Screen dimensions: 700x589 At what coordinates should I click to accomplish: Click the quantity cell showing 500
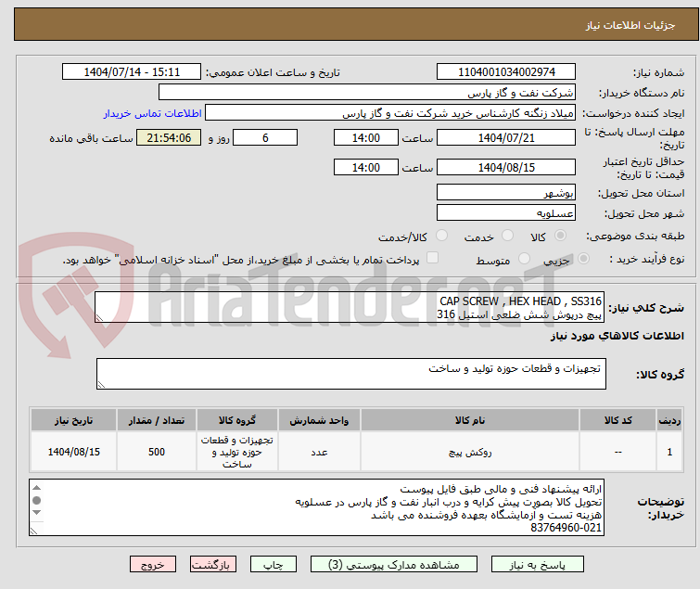[157, 452]
